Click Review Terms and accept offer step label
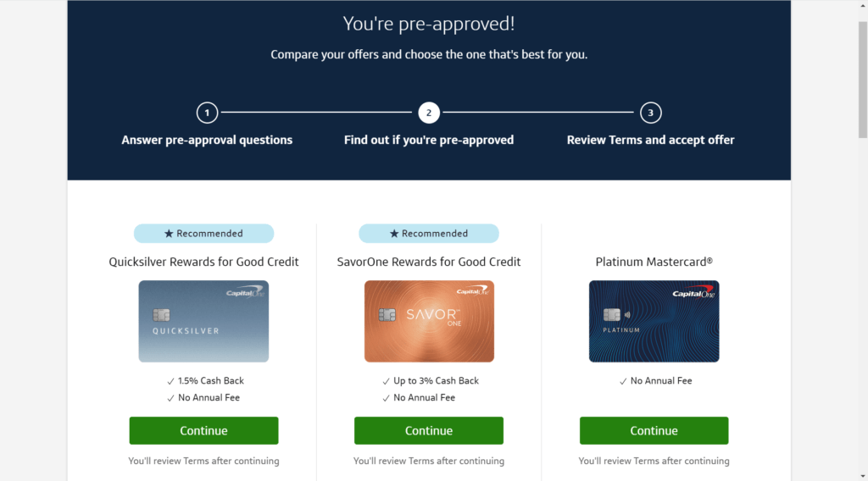This screenshot has width=868, height=481. [650, 140]
